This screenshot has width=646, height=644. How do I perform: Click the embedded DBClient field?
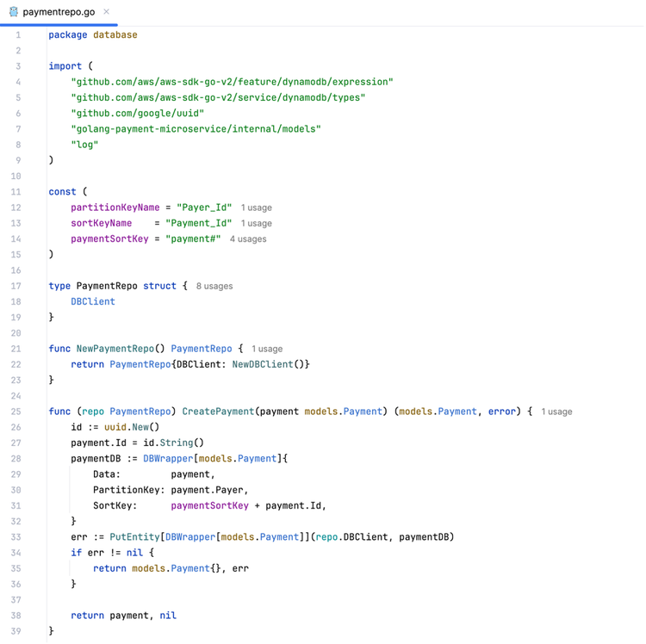[93, 301]
